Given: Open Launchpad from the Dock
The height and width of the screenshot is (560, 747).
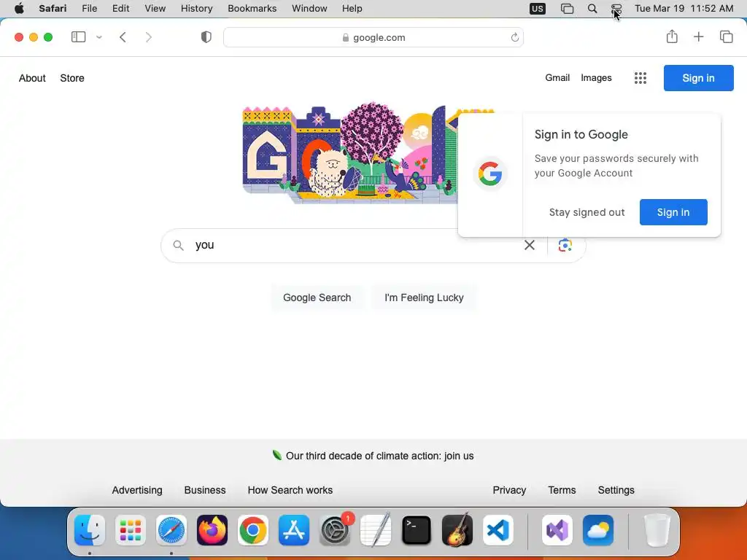Looking at the screenshot, I should tap(131, 530).
